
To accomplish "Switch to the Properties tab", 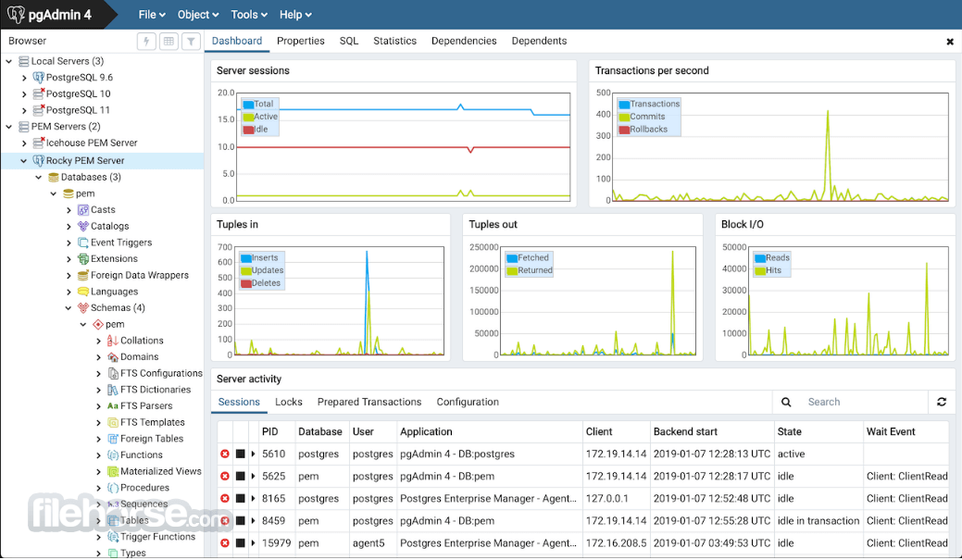I will pyautogui.click(x=301, y=41).
